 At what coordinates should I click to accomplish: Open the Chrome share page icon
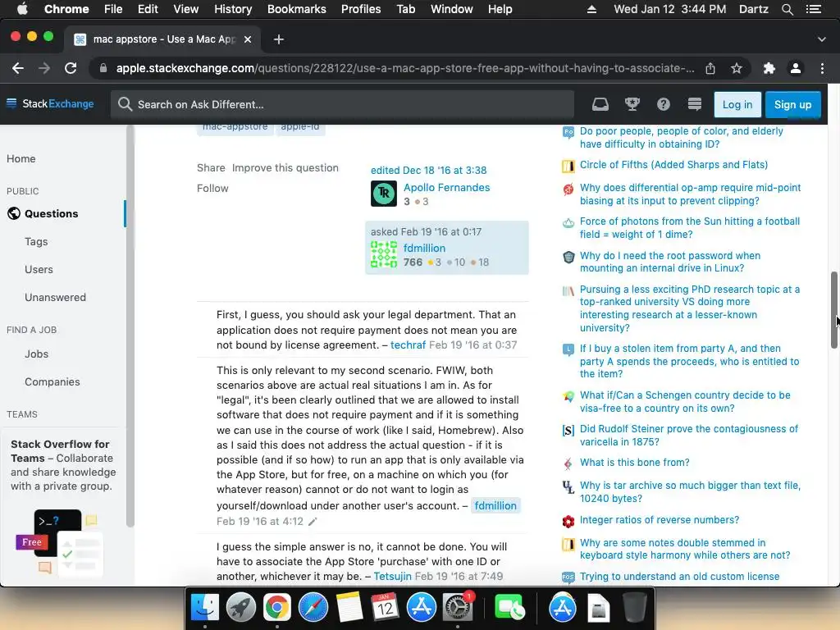pyautogui.click(x=710, y=68)
